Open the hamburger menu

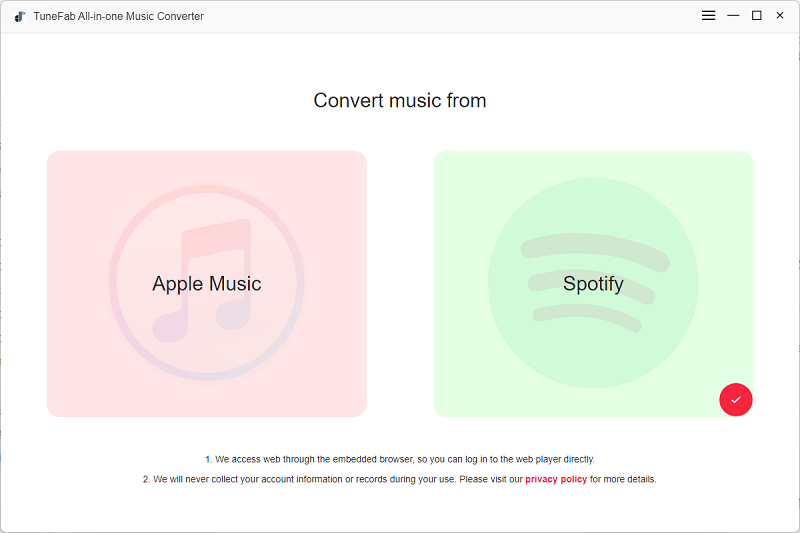(708, 16)
